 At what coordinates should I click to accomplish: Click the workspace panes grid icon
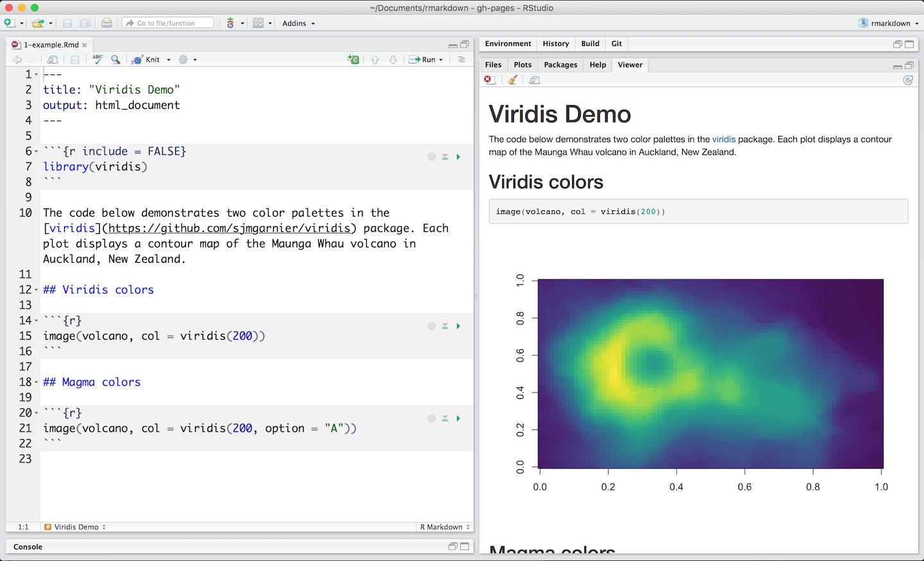tap(258, 23)
